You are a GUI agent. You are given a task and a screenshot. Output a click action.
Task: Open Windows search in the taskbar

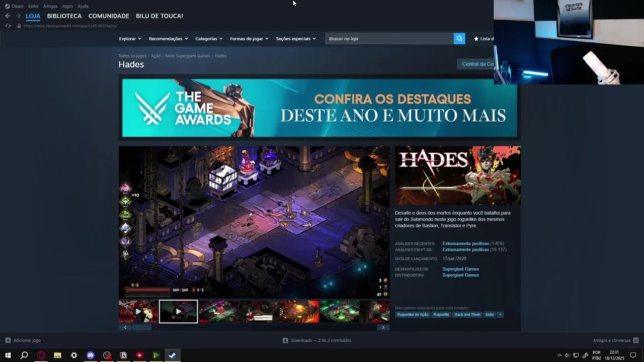tap(24, 355)
